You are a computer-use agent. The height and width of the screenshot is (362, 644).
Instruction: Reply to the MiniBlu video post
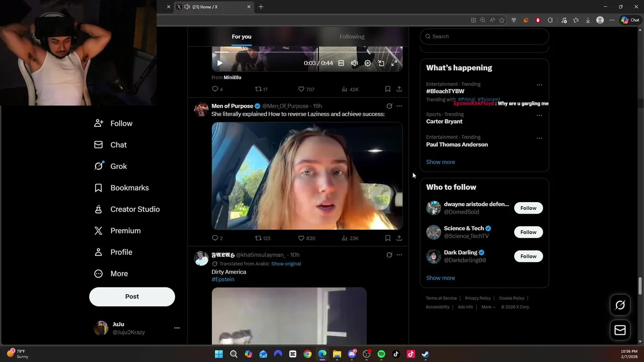[x=217, y=89]
